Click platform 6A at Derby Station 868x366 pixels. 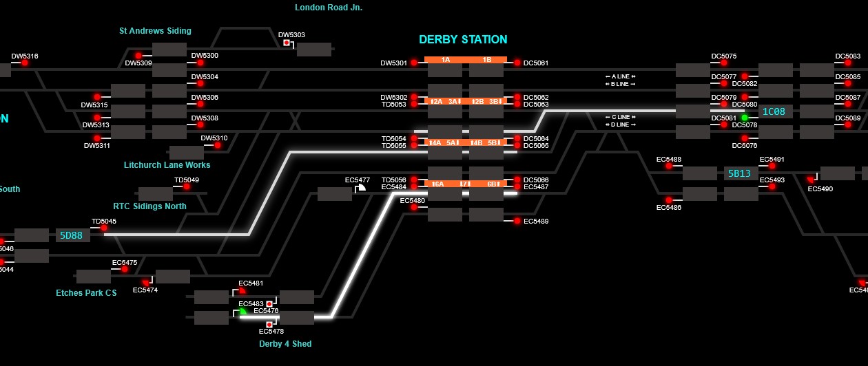coord(438,184)
